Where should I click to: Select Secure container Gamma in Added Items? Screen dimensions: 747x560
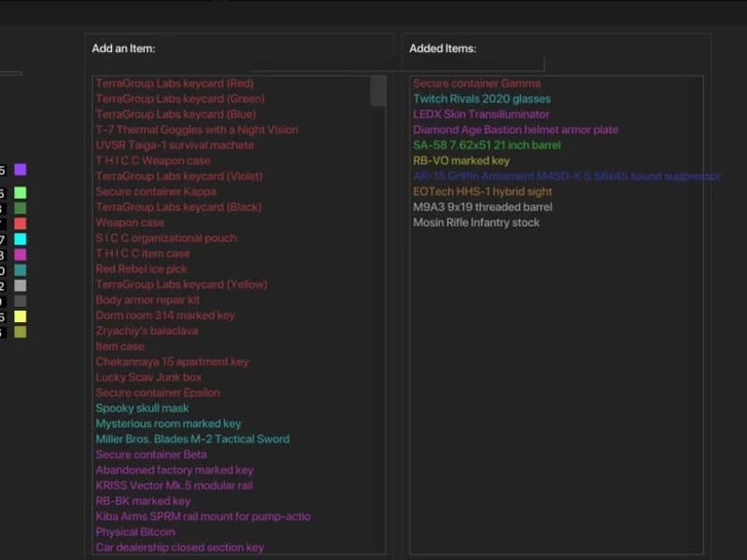(x=477, y=83)
